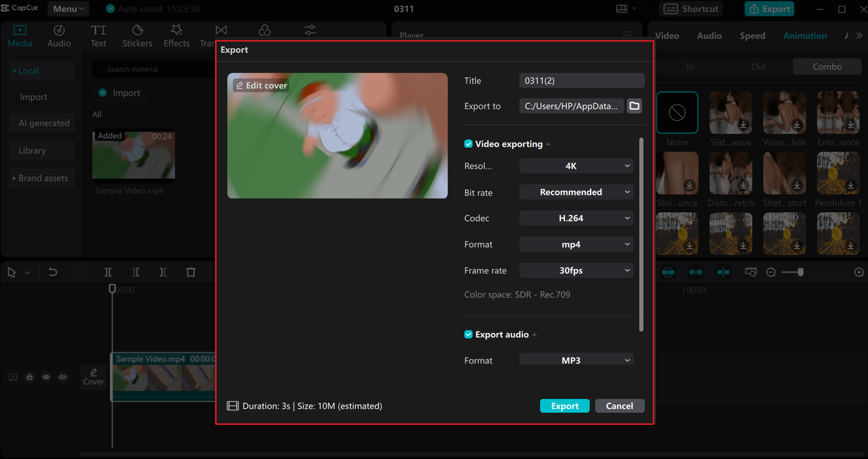868x459 pixels.
Task: Click the Undo arrow in timeline toolbar
Action: pos(53,272)
